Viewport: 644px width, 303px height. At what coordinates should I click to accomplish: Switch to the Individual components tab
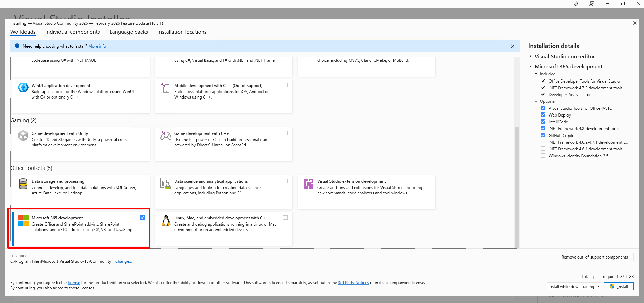pos(72,32)
